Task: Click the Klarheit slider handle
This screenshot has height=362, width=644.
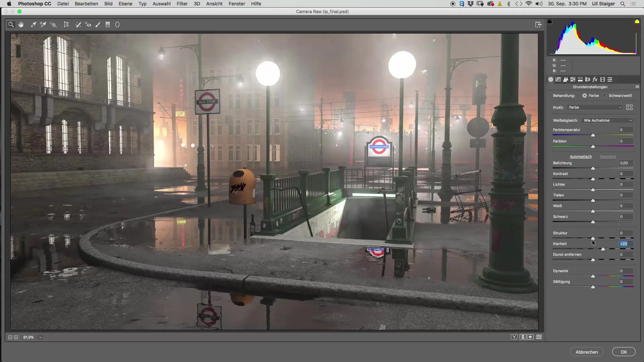Action: pyautogui.click(x=603, y=249)
